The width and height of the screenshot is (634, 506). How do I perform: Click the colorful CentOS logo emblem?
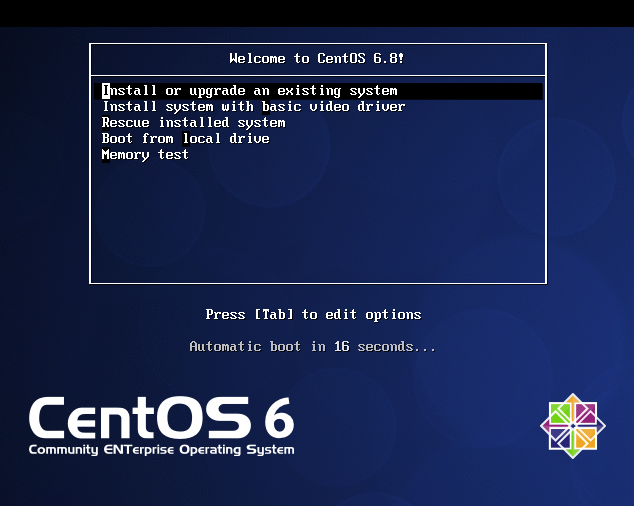click(x=573, y=426)
